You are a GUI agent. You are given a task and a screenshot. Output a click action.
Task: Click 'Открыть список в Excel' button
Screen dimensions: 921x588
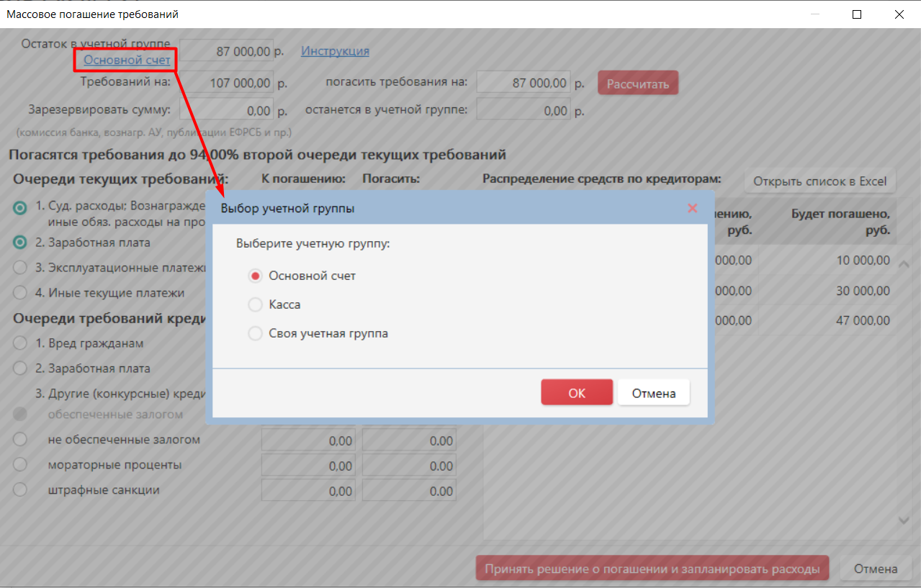point(819,181)
